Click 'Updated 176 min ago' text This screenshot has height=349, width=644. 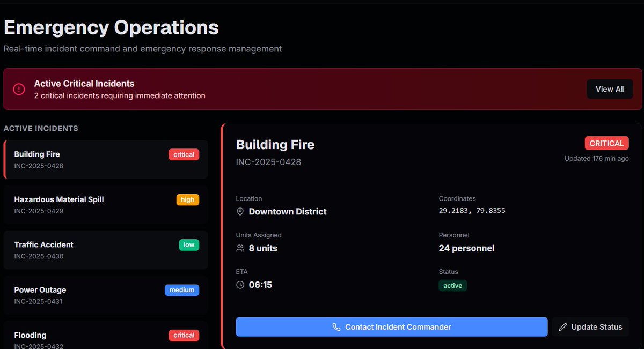[x=597, y=159]
